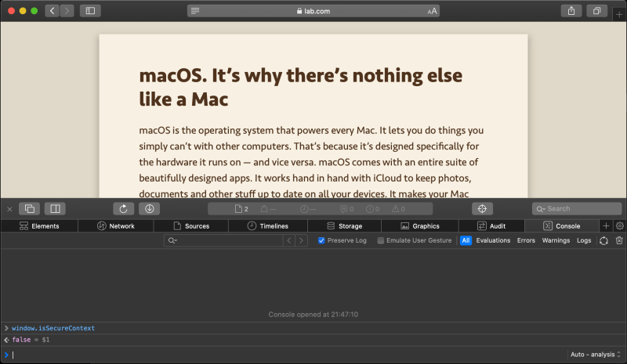Filter the console to Logs
The width and height of the screenshot is (627, 364).
point(584,240)
